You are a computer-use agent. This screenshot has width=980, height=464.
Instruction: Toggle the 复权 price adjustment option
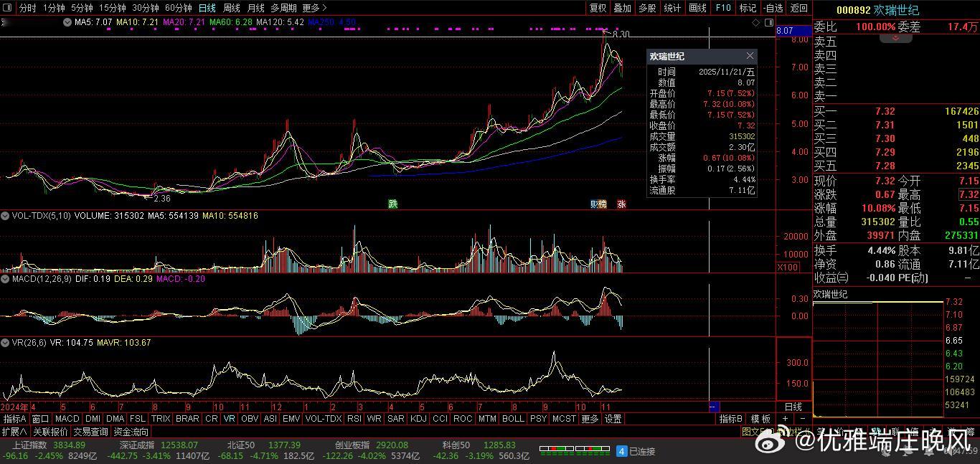coord(598,8)
